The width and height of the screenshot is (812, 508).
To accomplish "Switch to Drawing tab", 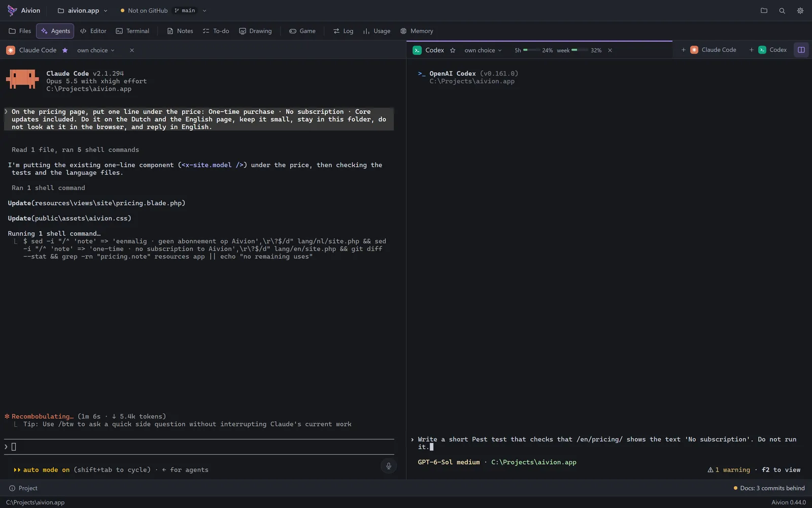I will click(x=255, y=31).
